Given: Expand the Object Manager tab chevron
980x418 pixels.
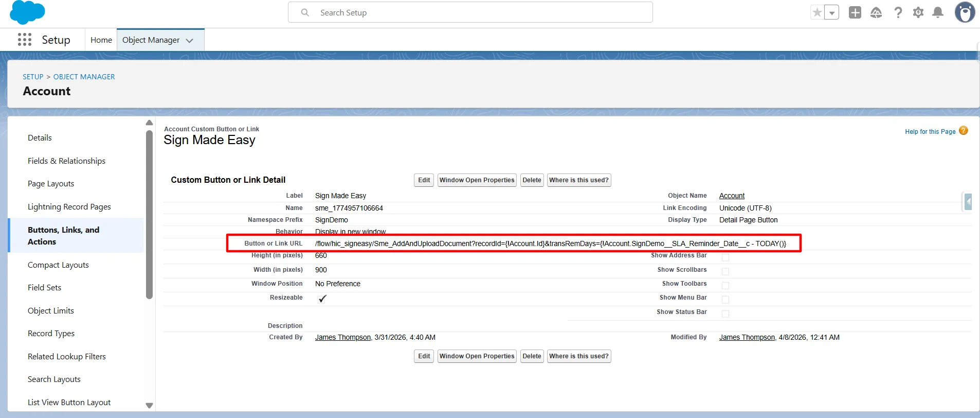Looking at the screenshot, I should click(190, 40).
